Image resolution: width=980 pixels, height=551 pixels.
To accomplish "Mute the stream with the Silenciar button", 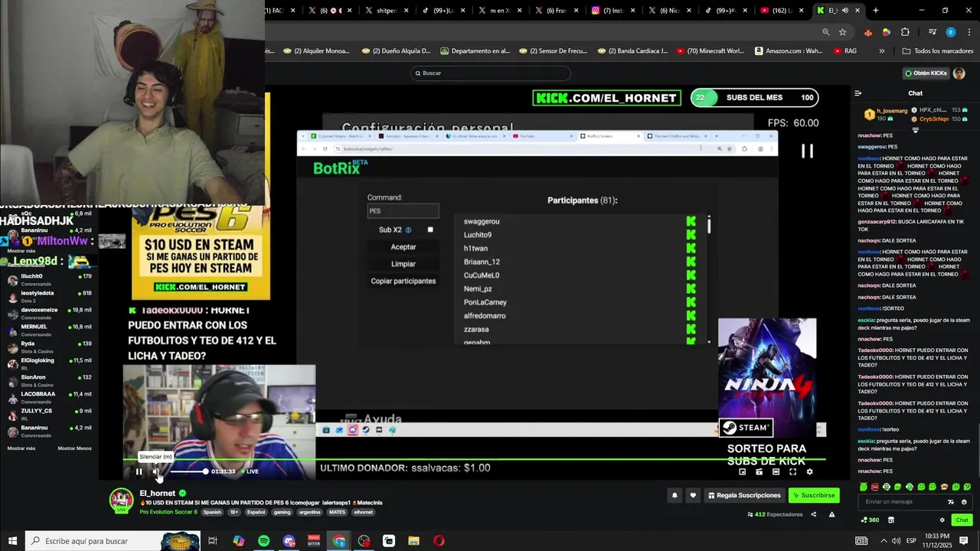I will point(155,471).
